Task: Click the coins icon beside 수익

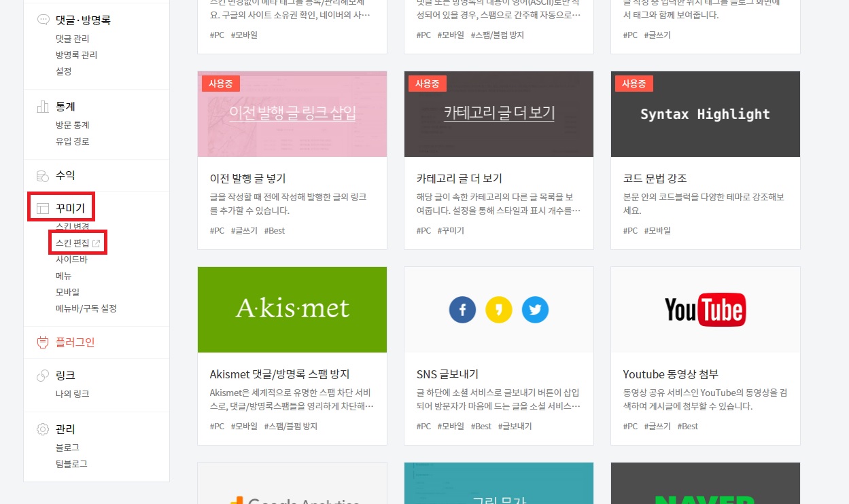Action: coord(43,175)
